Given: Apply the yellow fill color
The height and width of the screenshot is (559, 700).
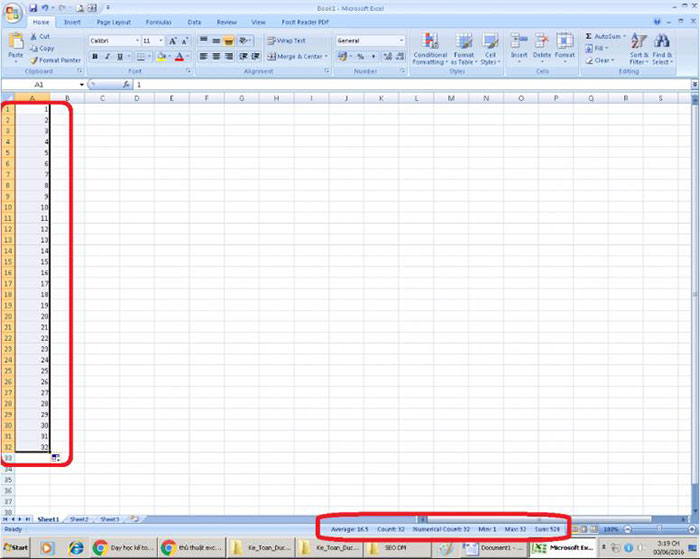Looking at the screenshot, I should point(162,56).
